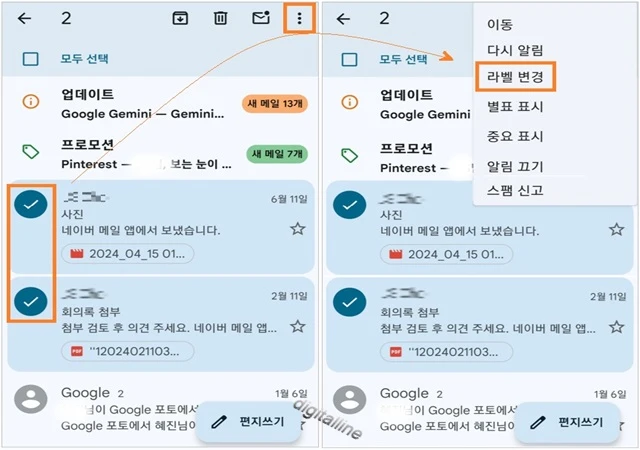Open the Google sender name in left screen
640x450 pixels.
coord(86,393)
